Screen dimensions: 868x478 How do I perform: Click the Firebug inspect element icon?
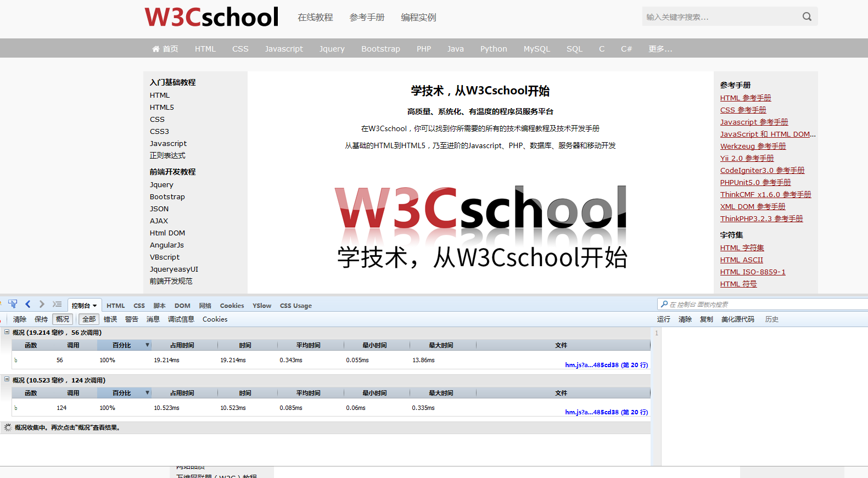(13, 304)
